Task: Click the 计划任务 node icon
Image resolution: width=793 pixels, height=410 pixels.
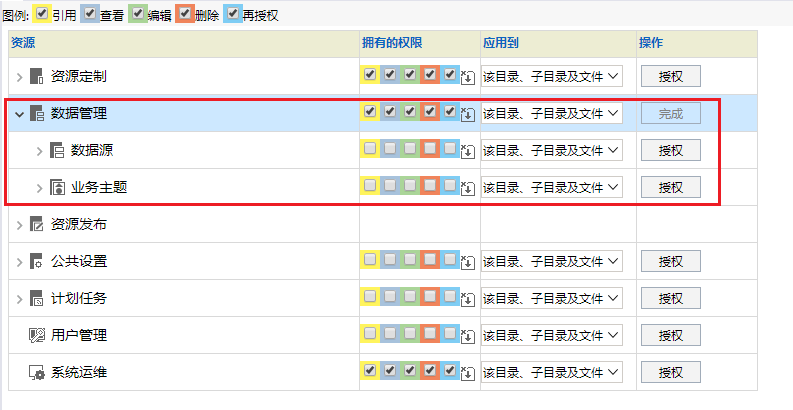Action: (36, 298)
